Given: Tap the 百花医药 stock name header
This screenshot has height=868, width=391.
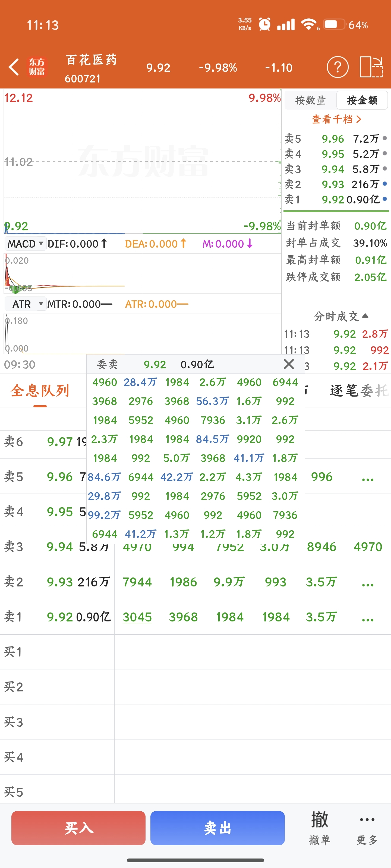Looking at the screenshot, I should 91,60.
